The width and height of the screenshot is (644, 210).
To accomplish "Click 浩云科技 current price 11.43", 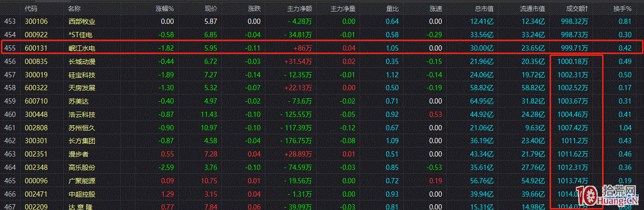I will [x=210, y=115].
